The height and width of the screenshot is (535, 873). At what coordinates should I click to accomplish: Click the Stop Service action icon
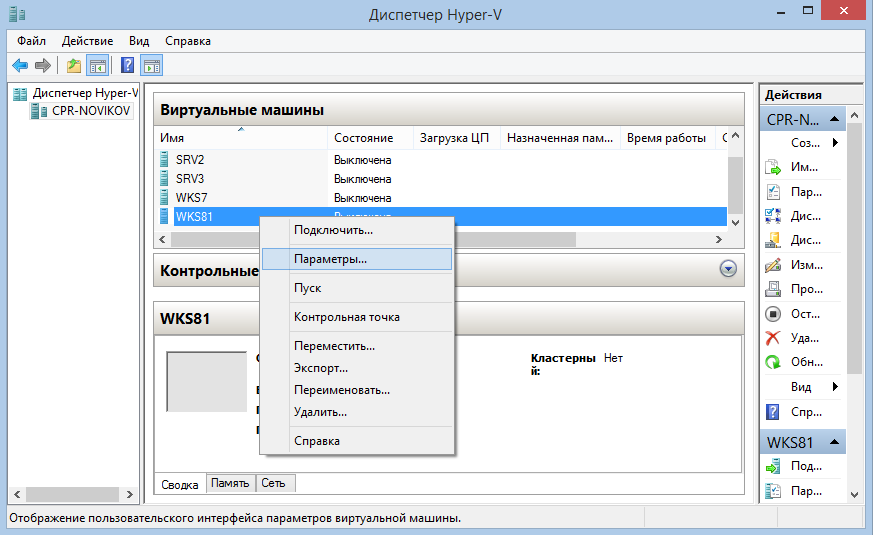pos(772,314)
